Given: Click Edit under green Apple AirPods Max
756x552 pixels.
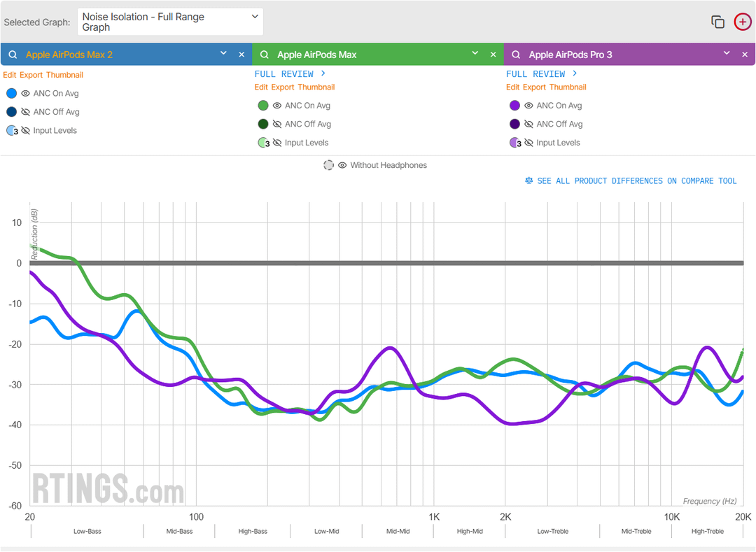Looking at the screenshot, I should (x=261, y=87).
